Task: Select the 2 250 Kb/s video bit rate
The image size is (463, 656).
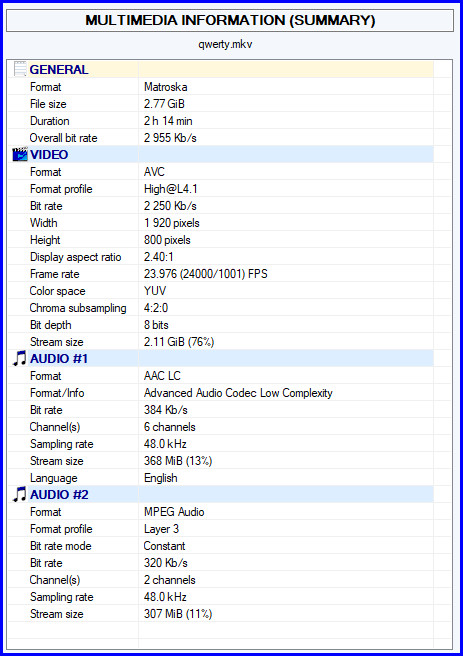Action: click(170, 206)
